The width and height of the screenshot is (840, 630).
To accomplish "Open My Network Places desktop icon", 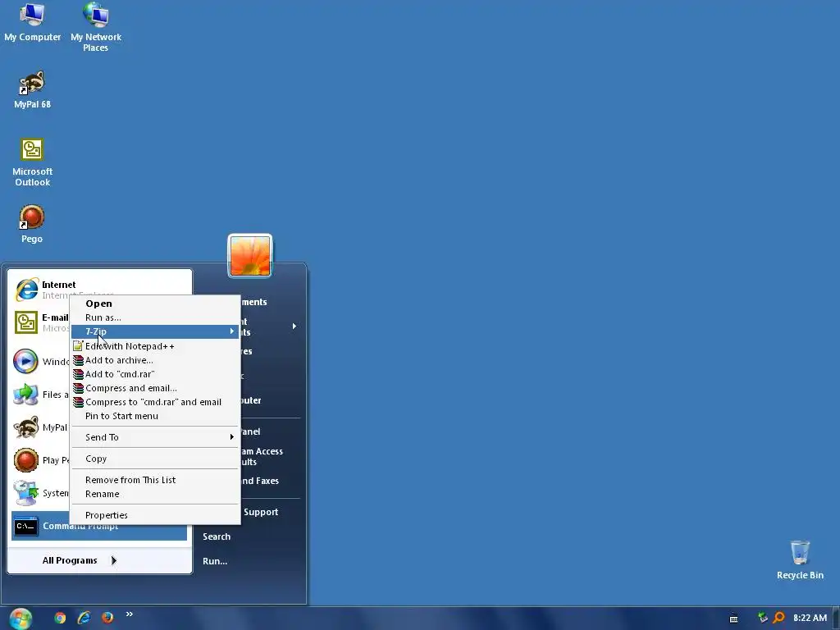I will click(96, 27).
